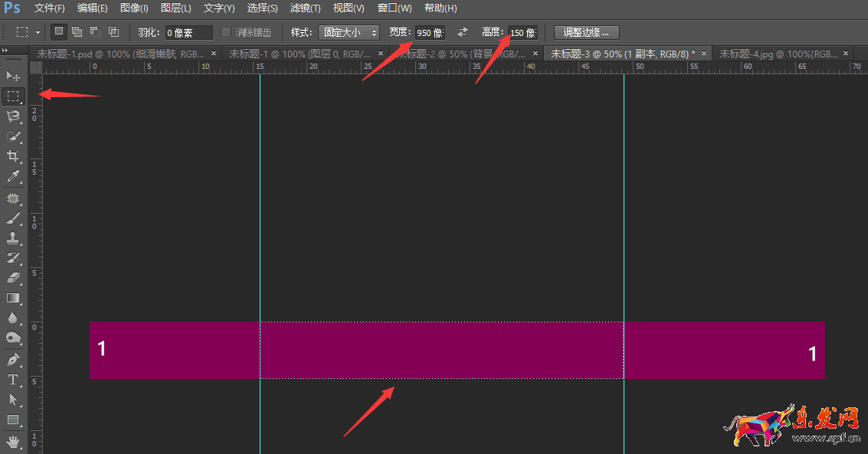
Task: Activate the Eraser tool
Action: click(13, 278)
